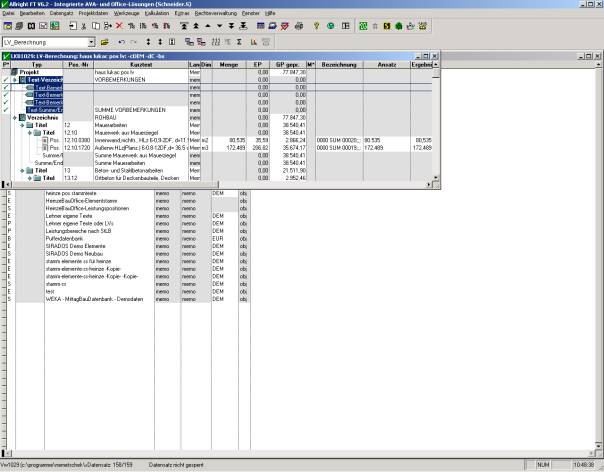Image resolution: width=604 pixels, height=472 pixels.
Task: Click the Kurztext column header
Action: pos(141,65)
